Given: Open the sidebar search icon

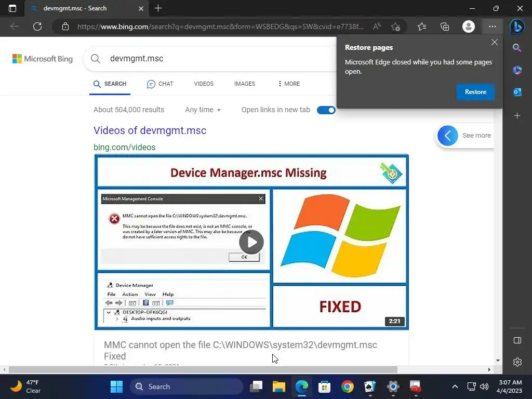Looking at the screenshot, I should pos(517,48).
